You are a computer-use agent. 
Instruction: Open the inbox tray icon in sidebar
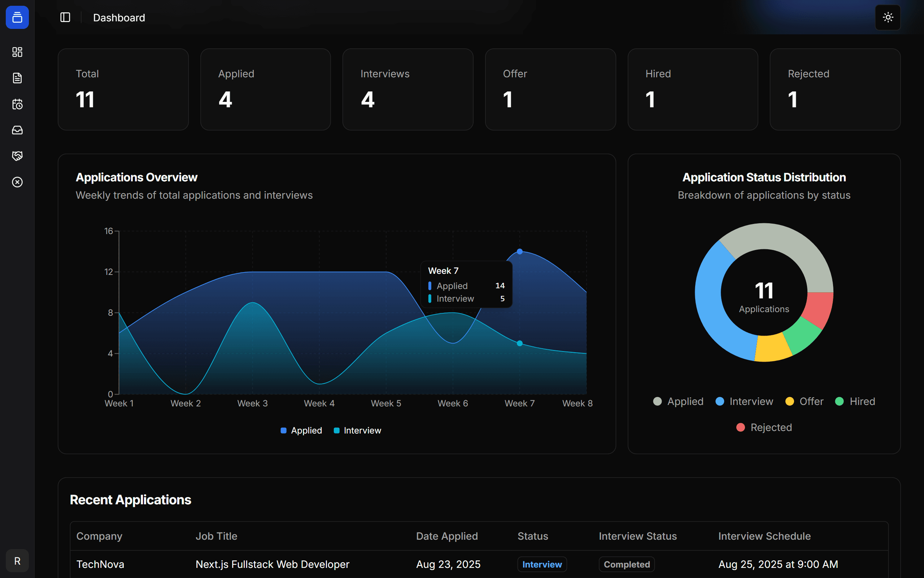point(17,130)
